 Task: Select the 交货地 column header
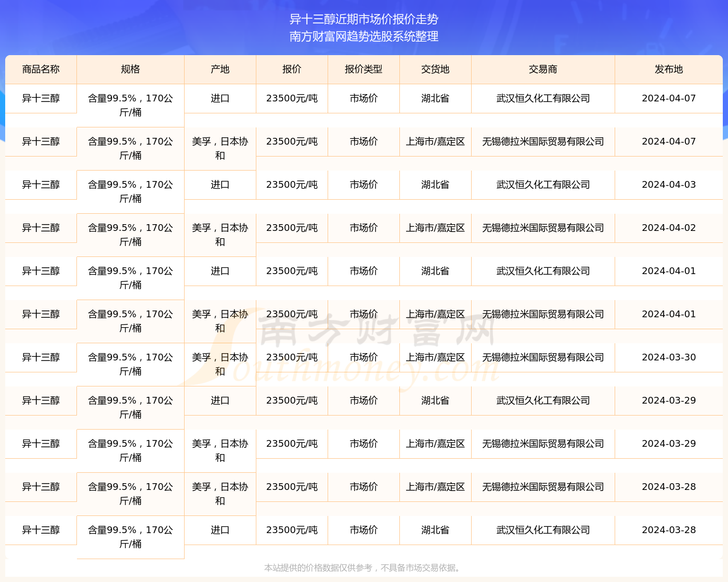[x=435, y=69]
